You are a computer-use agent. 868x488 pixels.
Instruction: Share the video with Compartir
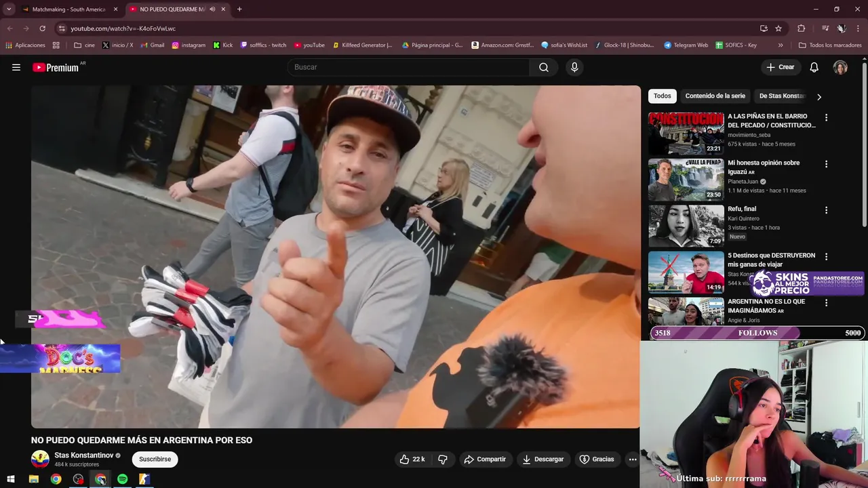click(485, 460)
